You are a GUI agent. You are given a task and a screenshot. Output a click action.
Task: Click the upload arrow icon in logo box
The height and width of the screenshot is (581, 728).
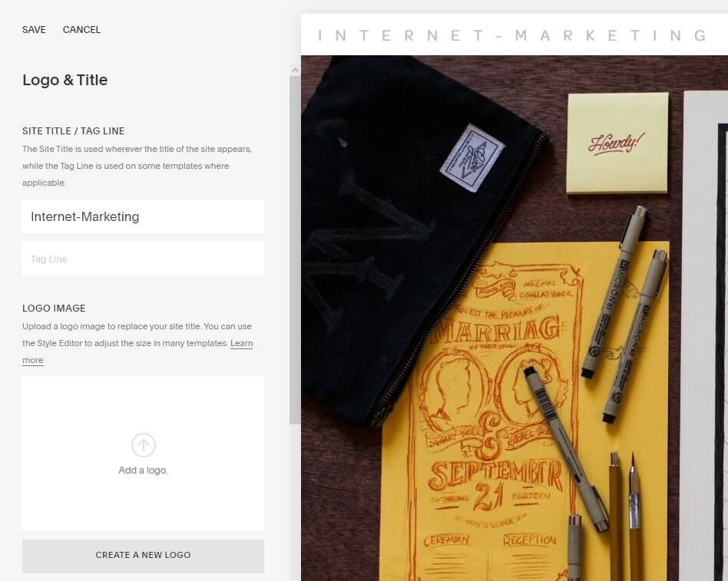143,445
